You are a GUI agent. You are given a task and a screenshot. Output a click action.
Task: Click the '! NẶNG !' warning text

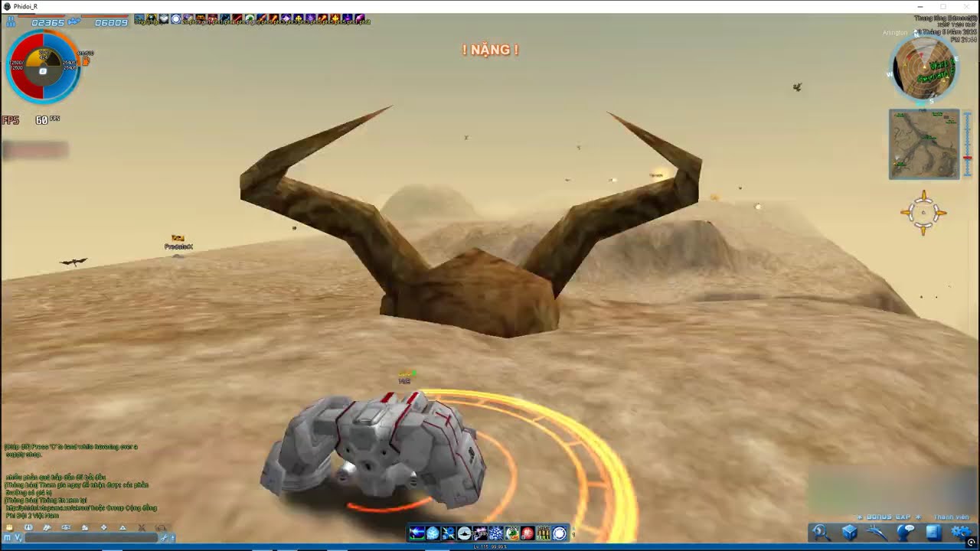click(x=490, y=50)
